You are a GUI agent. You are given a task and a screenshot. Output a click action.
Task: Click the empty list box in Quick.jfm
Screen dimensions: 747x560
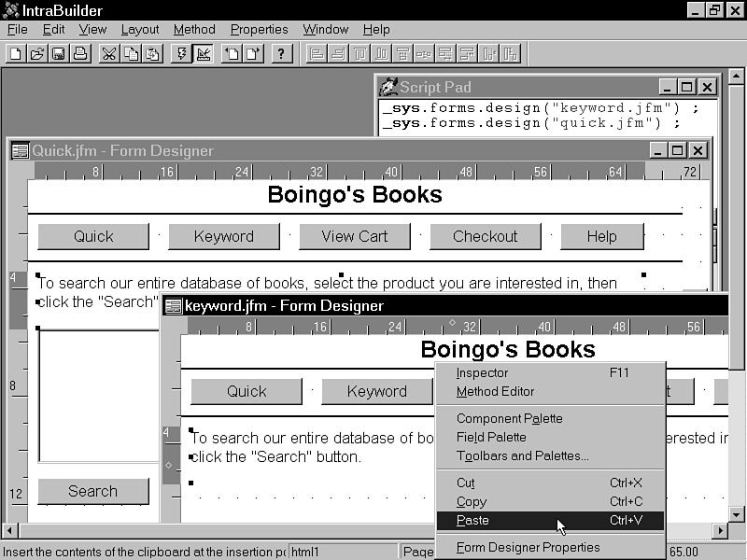pyautogui.click(x=99, y=395)
